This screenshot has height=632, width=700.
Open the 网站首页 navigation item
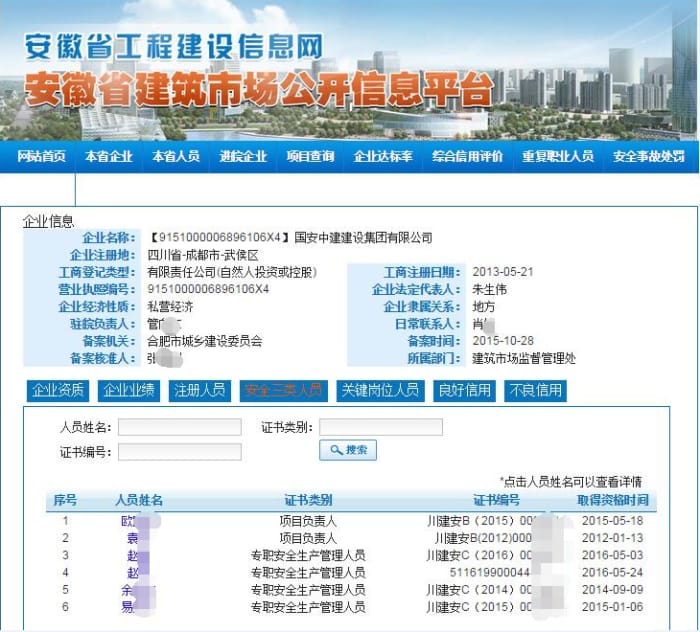pyautogui.click(x=40, y=157)
